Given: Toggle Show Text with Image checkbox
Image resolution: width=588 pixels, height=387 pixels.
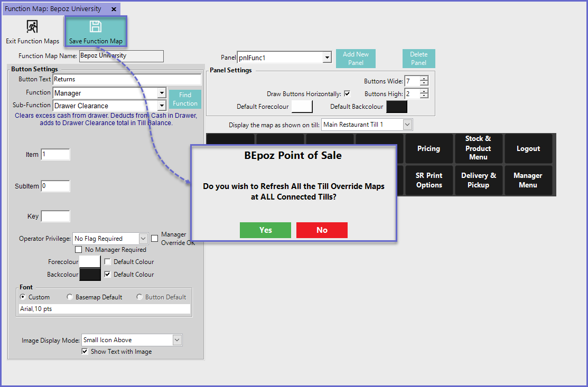Looking at the screenshot, I should tap(85, 352).
